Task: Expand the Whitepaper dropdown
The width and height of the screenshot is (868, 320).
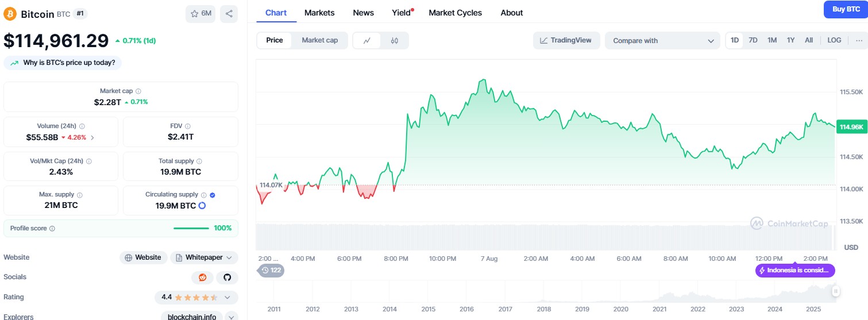Action: (204, 257)
